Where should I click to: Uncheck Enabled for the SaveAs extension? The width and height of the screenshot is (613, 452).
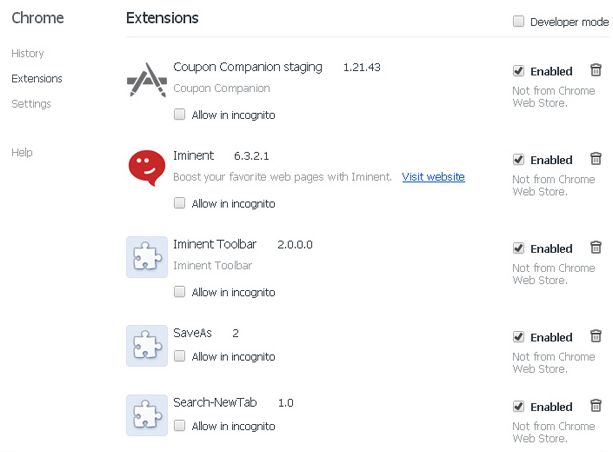pos(518,337)
